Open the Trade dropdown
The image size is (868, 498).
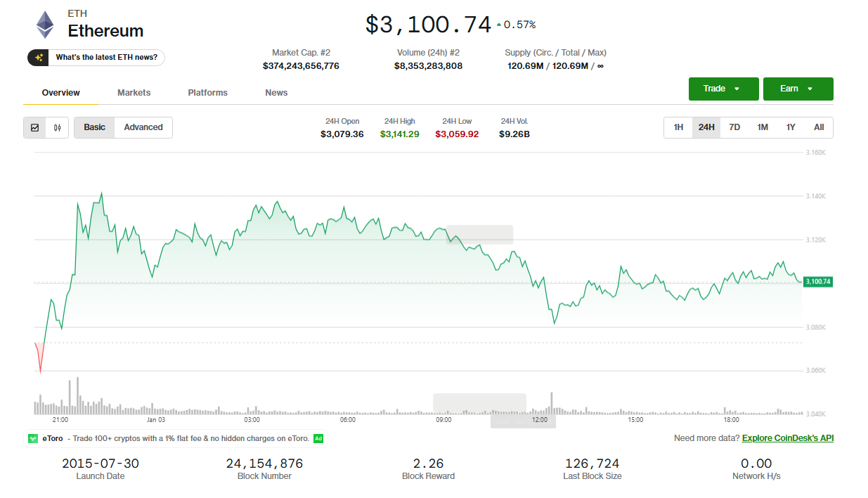click(723, 89)
